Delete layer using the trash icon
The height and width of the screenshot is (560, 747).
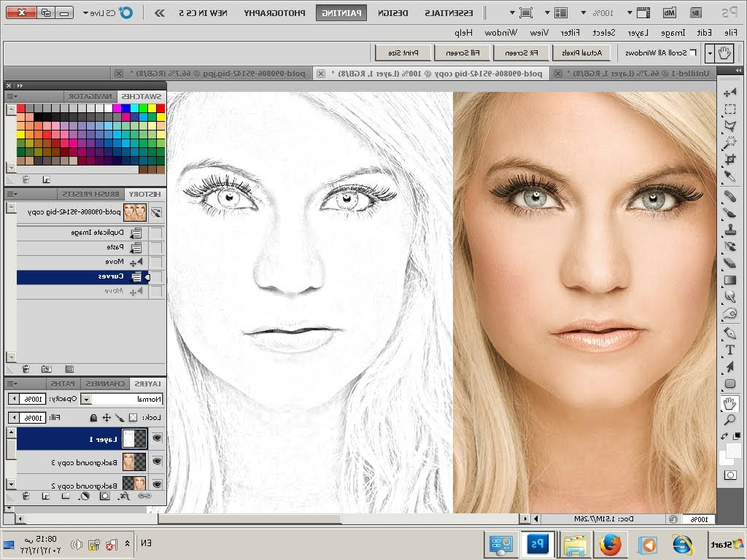coord(24,496)
